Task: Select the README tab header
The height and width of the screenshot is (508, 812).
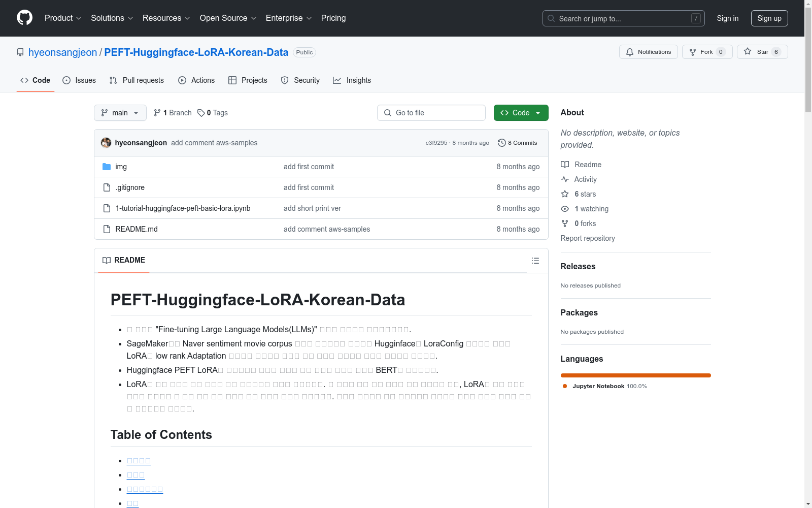Action: [x=124, y=260]
